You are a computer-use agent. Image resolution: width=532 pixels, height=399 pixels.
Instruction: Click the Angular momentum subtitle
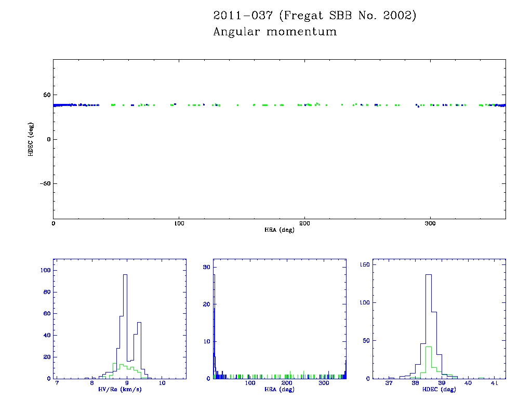pos(275,32)
